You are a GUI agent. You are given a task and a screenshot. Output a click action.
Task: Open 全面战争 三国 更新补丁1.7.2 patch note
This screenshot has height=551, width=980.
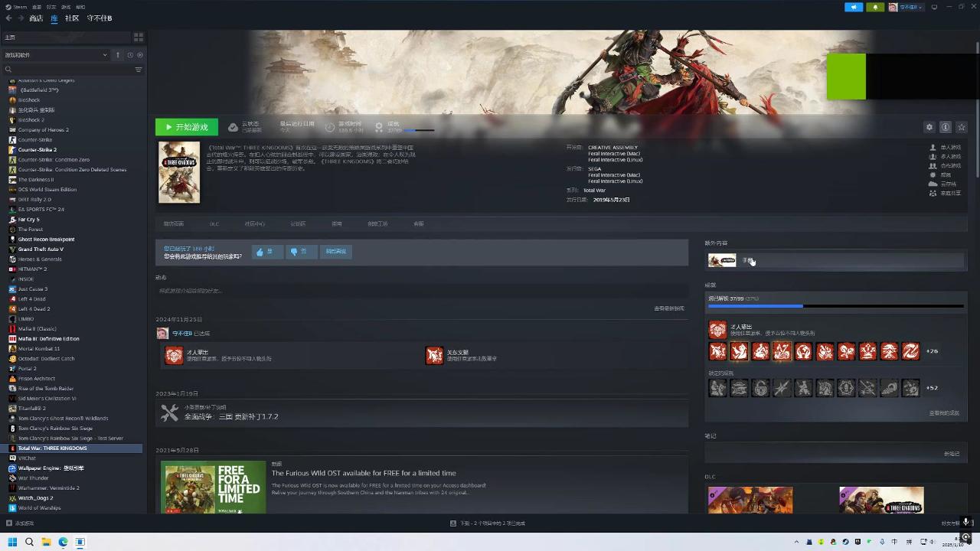(x=230, y=417)
